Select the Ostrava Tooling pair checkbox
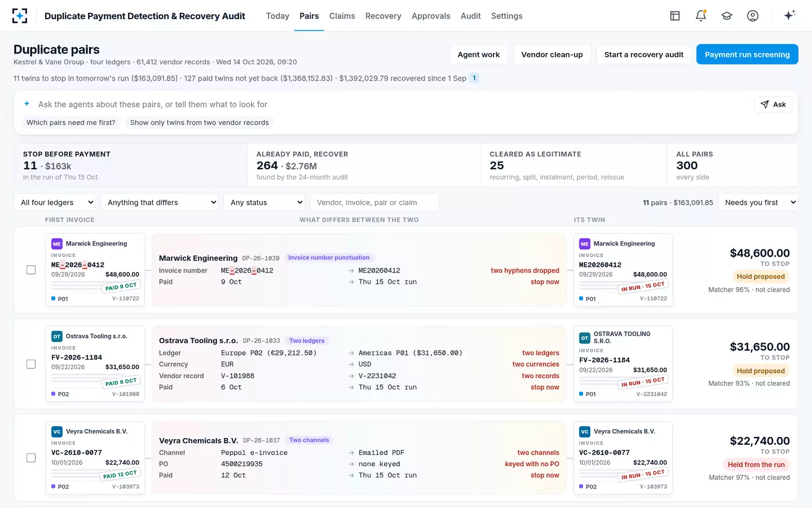812x508 pixels. 31,364
